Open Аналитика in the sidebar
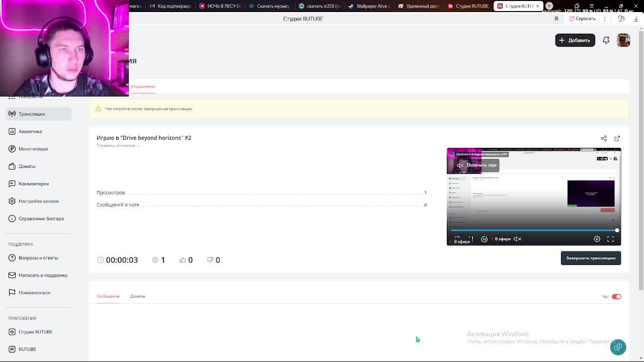 coord(30,131)
